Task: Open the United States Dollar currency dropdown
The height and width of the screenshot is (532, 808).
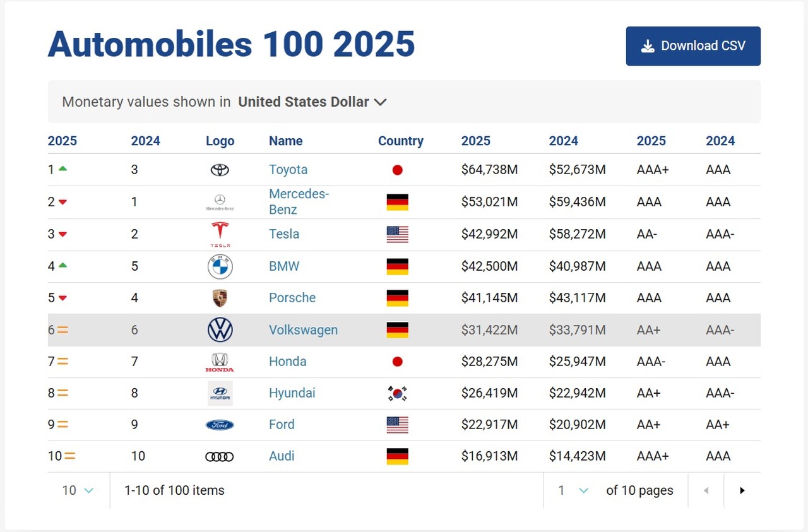Action: tap(312, 102)
